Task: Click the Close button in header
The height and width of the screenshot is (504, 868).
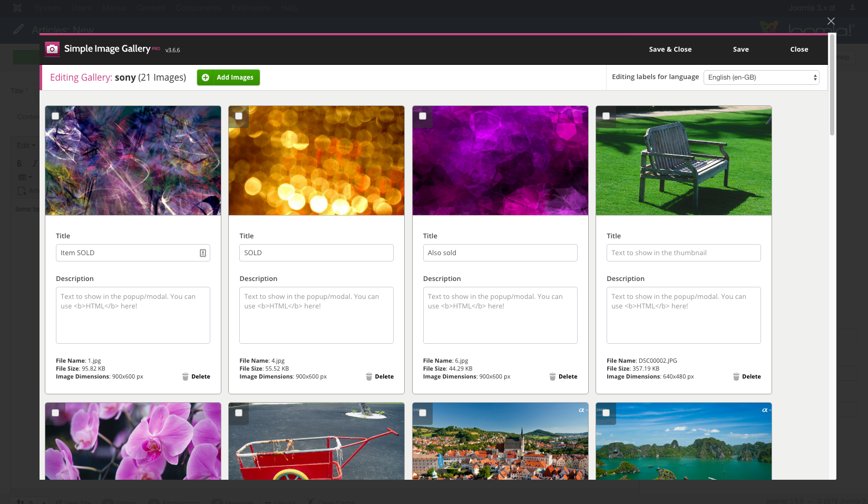Action: coord(799,49)
